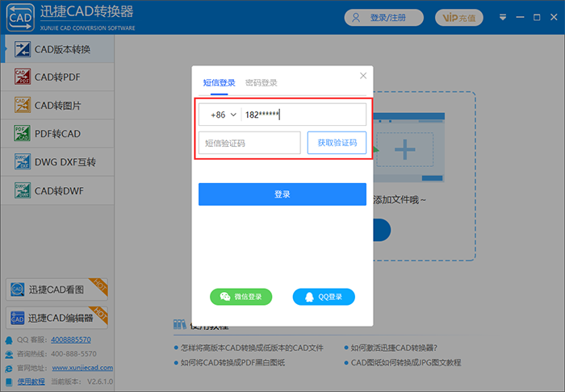Open tutorial CAD图纸如何转换成JPG图文教程
The image size is (565, 392).
coord(406,362)
